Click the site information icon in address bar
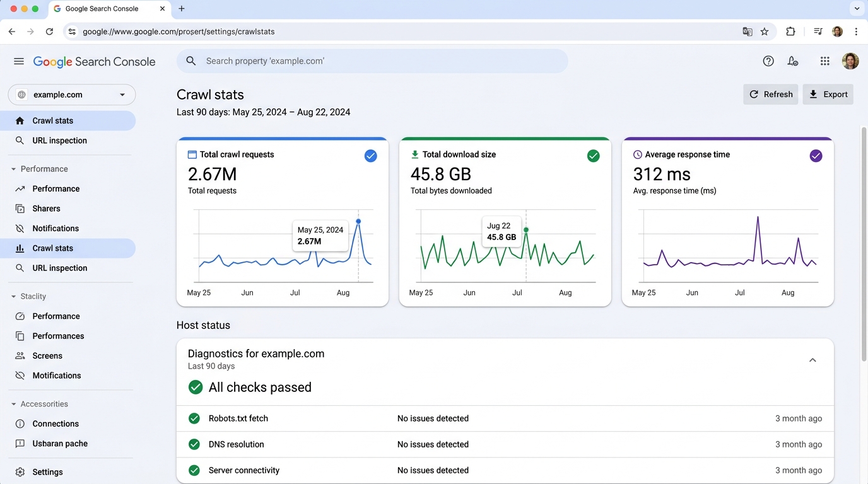Screen dimensions: 868x484 coord(72,32)
